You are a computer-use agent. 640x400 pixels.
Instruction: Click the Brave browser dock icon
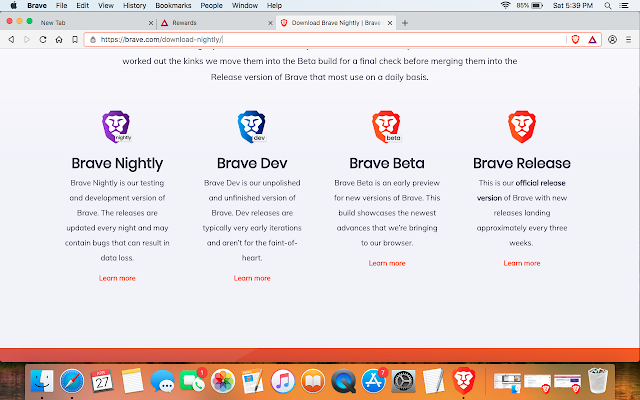[464, 381]
